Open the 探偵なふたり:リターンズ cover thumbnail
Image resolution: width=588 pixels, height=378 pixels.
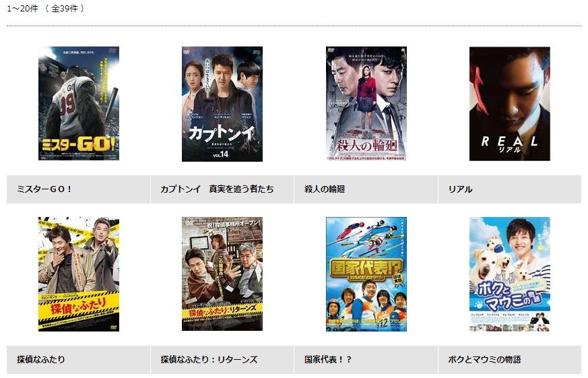click(x=222, y=274)
